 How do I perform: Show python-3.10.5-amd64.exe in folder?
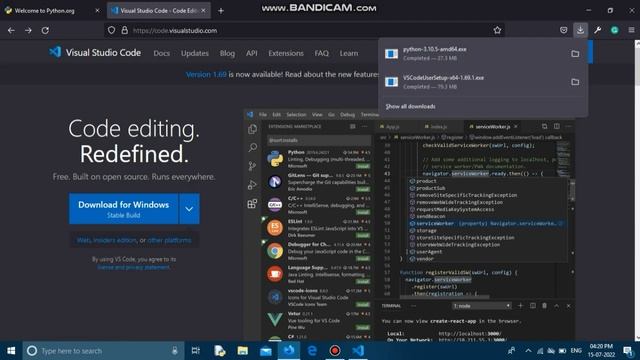[x=575, y=54]
